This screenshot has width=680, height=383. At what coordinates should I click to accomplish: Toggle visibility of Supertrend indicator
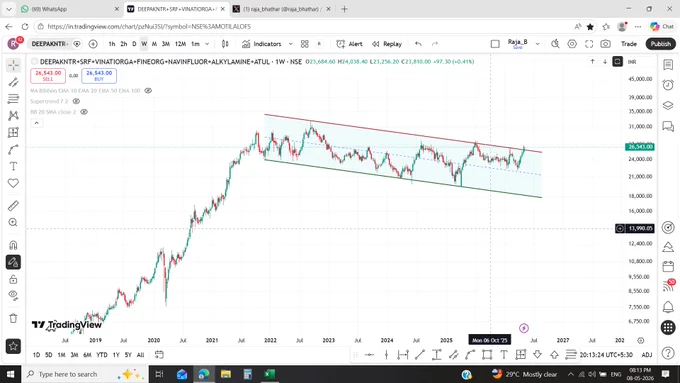76,101
